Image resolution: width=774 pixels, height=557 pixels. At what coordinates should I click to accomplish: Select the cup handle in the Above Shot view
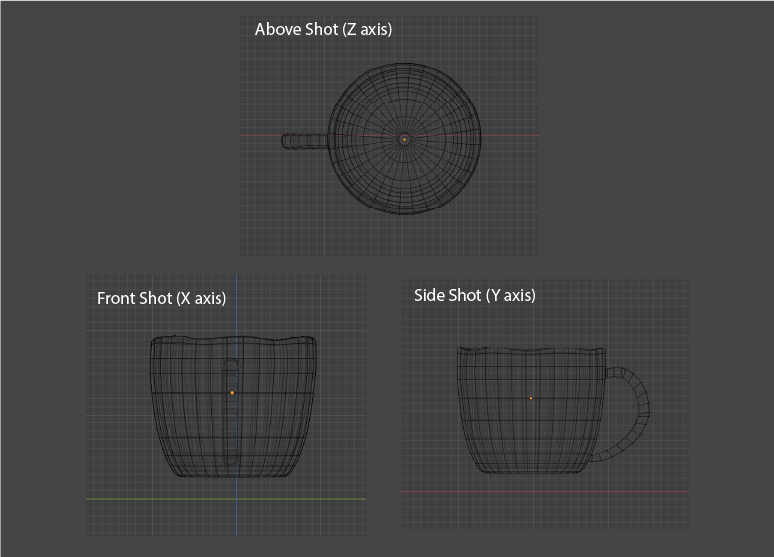tap(304, 141)
